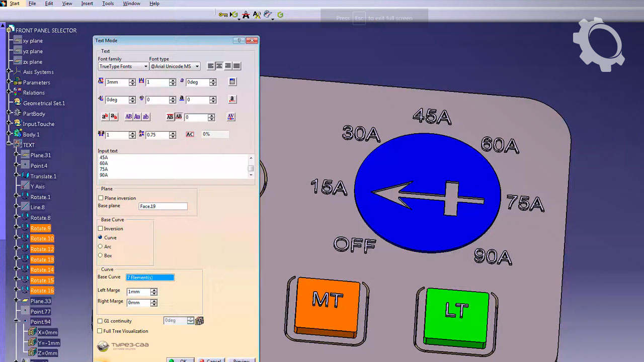
Task: Click the yellow key icon in toolbar
Action: tap(222, 15)
